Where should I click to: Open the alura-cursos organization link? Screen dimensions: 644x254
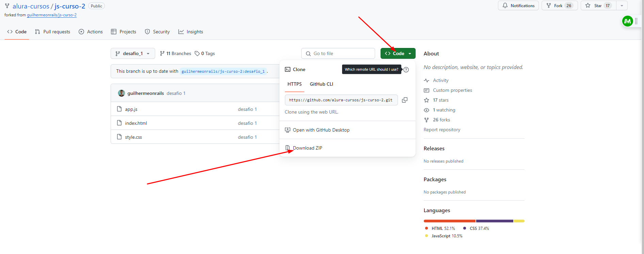pyautogui.click(x=31, y=6)
